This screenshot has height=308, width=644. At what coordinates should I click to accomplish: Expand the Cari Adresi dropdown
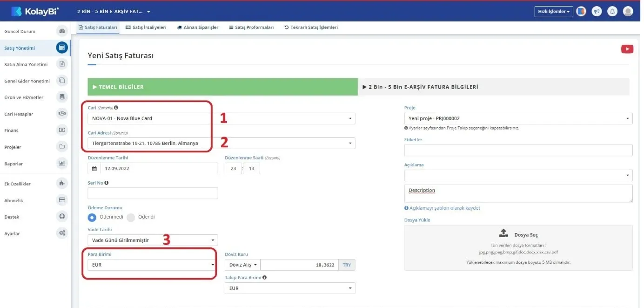click(x=221, y=143)
